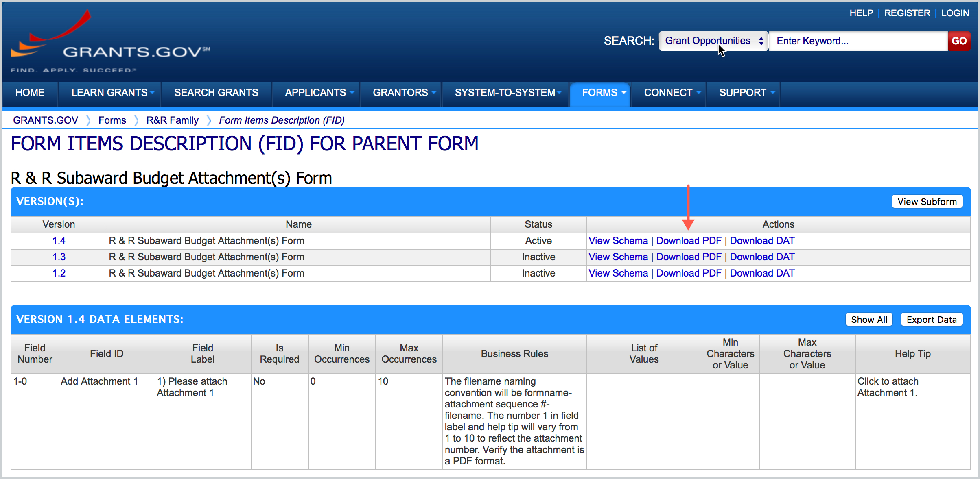
Task: Select the 'Please attach Attachment 1' label cell
Action: pos(203,422)
